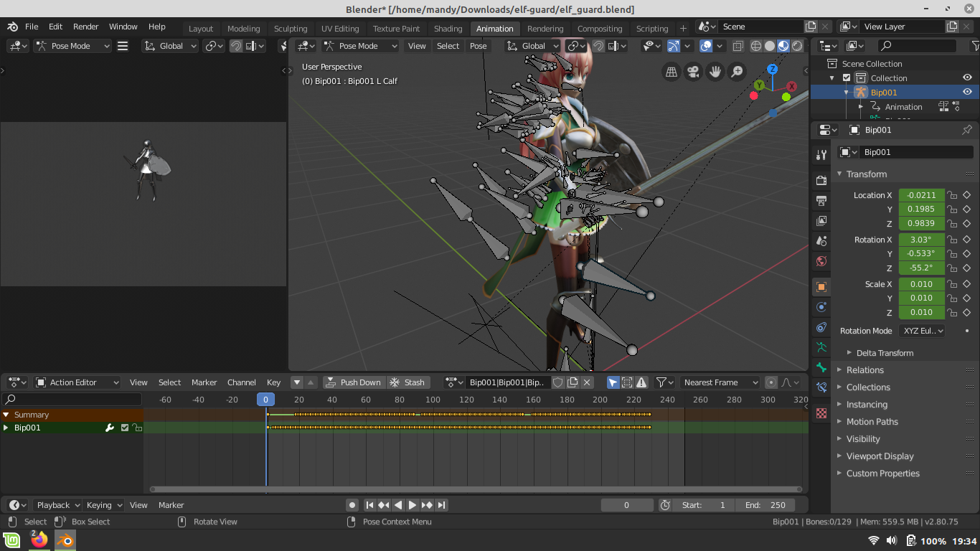The height and width of the screenshot is (551, 980).
Task: Click the pan hand icon in viewport
Action: tap(715, 72)
